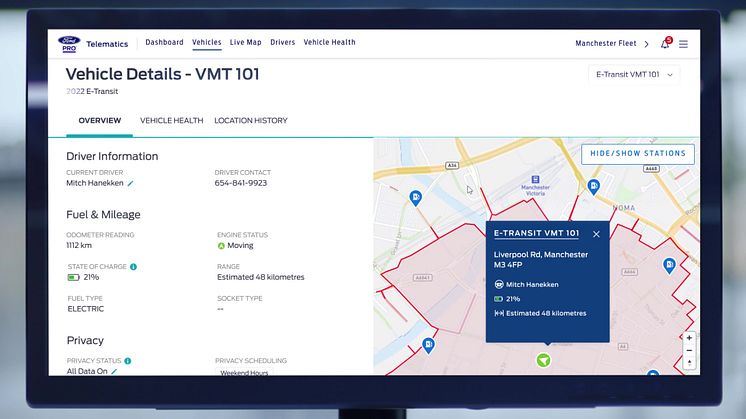The height and width of the screenshot is (419, 746).
Task: Switch to Location History tab
Action: click(250, 121)
